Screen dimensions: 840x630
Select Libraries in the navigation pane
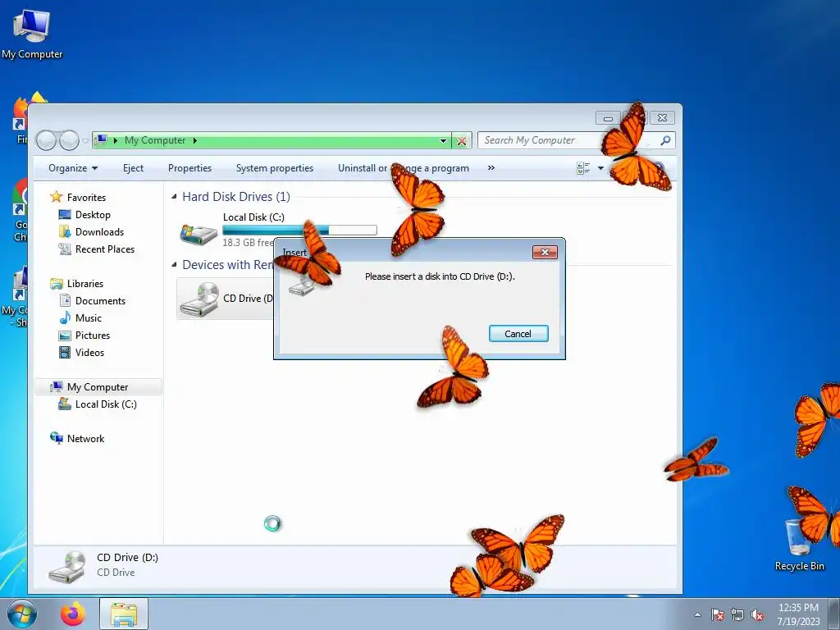(x=84, y=283)
